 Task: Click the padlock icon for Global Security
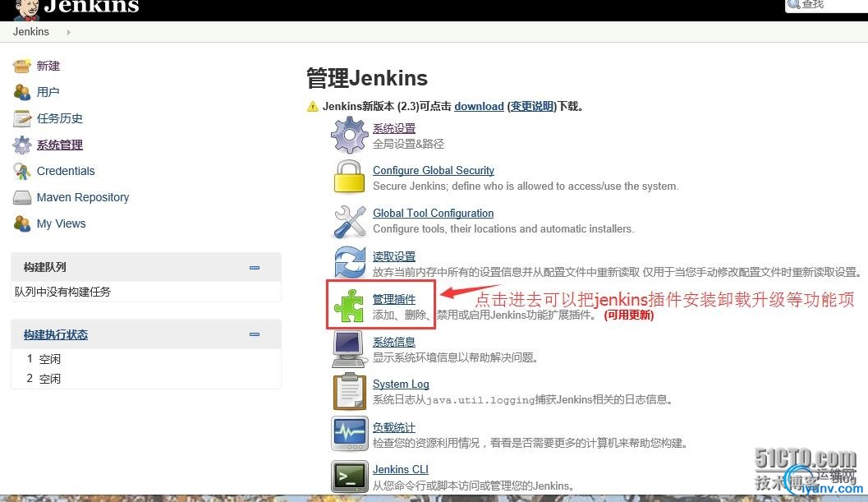[349, 177]
